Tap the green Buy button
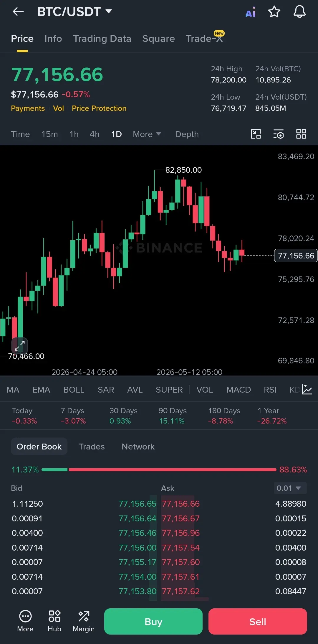 (153, 621)
